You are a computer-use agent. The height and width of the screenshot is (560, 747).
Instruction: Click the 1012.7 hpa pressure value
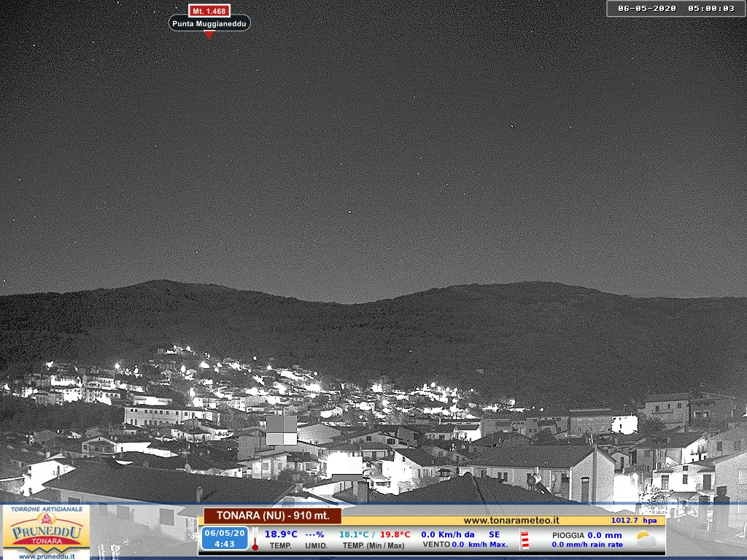[x=634, y=521]
